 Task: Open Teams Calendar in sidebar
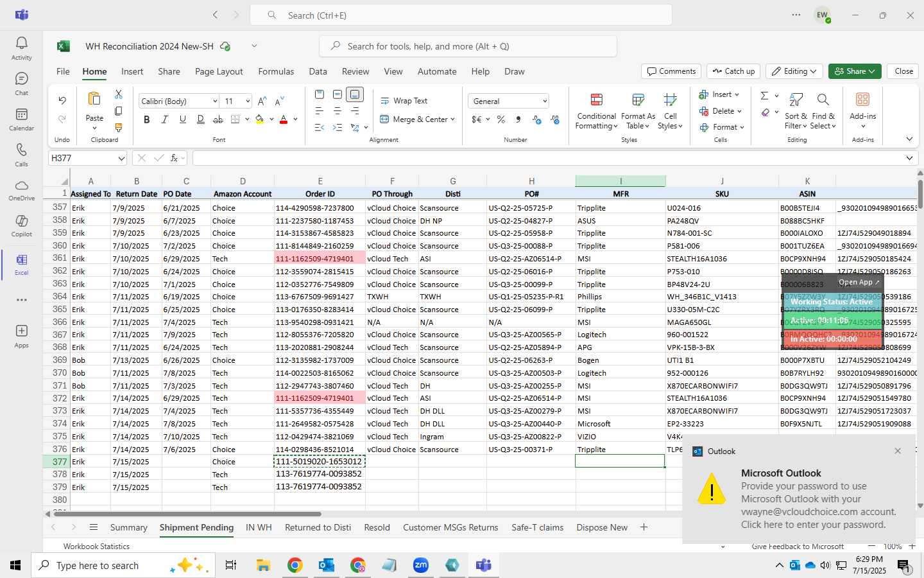[x=21, y=119]
